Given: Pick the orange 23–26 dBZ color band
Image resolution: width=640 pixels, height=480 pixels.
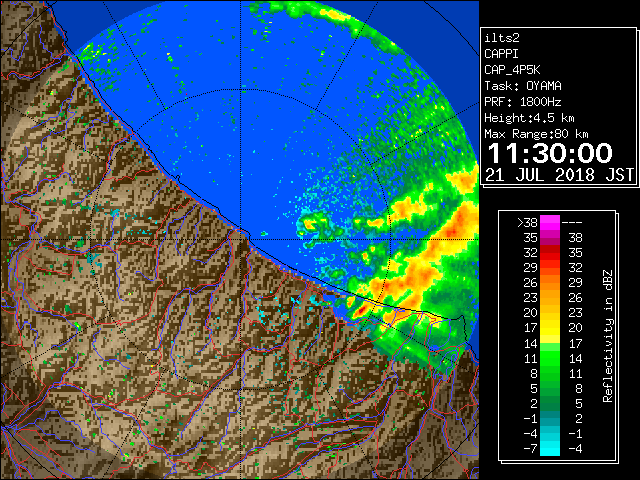Looking at the screenshot, I should [x=550, y=298].
